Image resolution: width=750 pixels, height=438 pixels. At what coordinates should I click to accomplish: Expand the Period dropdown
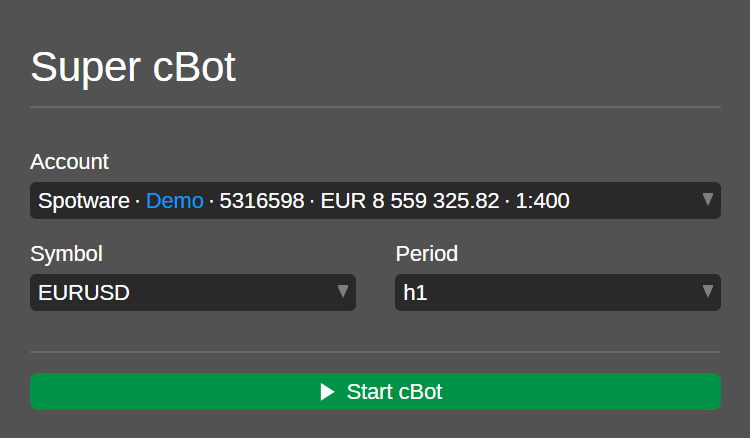(557, 293)
